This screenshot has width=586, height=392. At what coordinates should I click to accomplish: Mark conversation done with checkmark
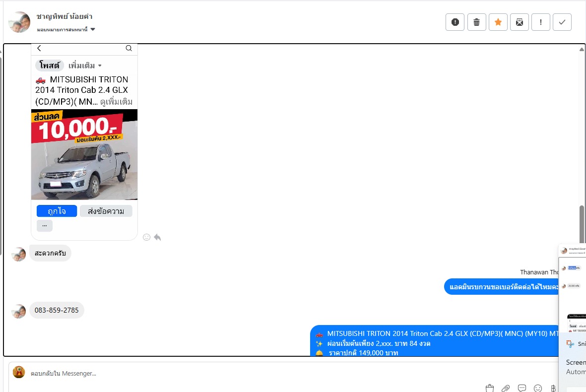[562, 22]
